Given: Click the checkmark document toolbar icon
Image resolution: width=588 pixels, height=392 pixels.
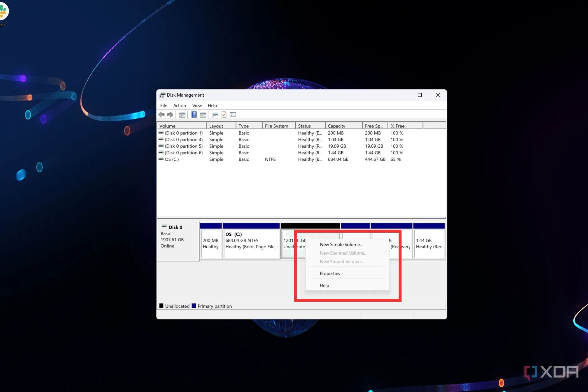Looking at the screenshot, I should click(x=224, y=115).
